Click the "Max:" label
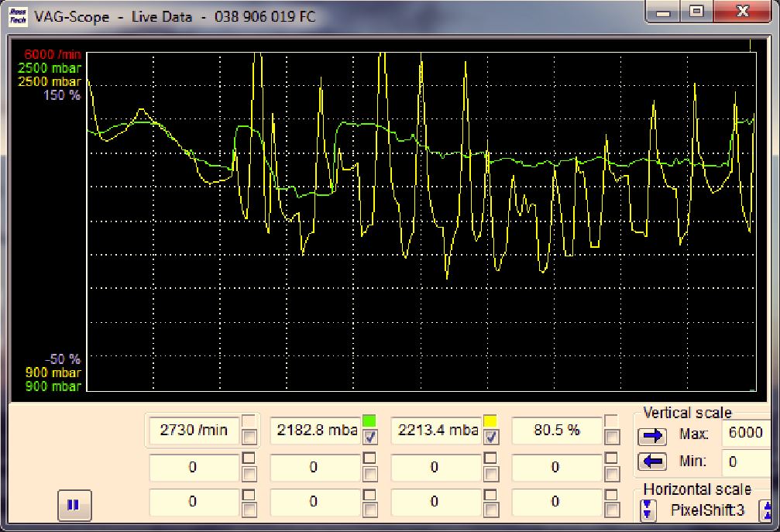This screenshot has width=780, height=532. click(x=693, y=434)
